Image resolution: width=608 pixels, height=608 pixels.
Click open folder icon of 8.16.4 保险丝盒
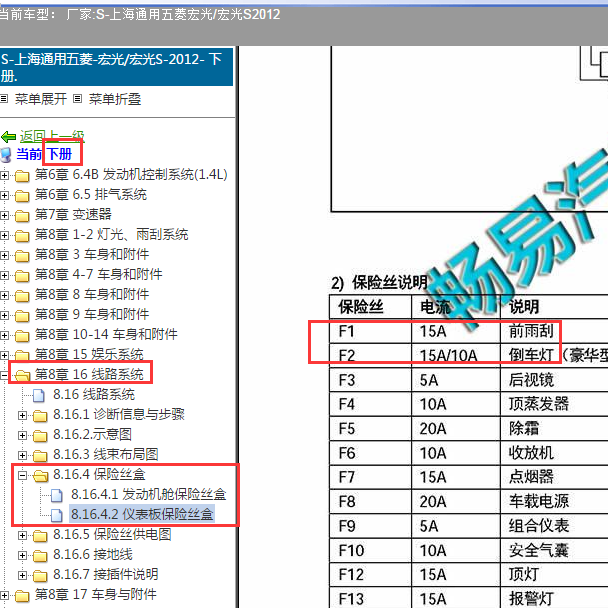(x=41, y=475)
